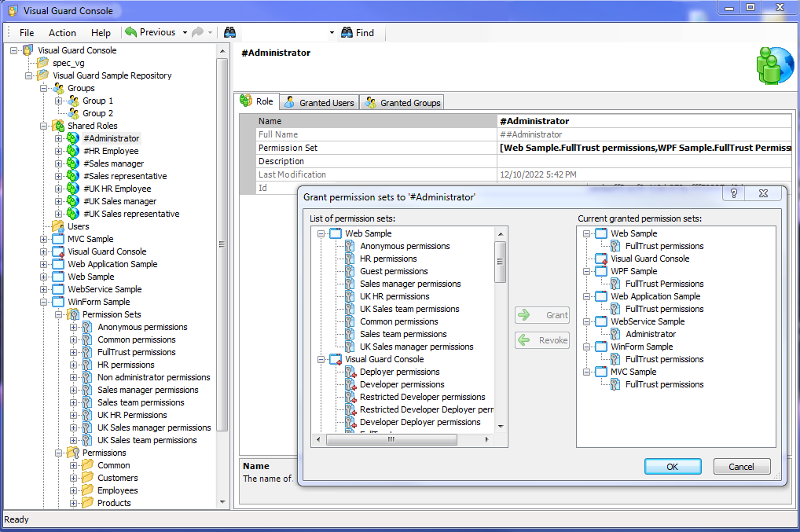This screenshot has height=532, width=800.
Task: Select "#Sales representative" in the tree
Action: [125, 176]
